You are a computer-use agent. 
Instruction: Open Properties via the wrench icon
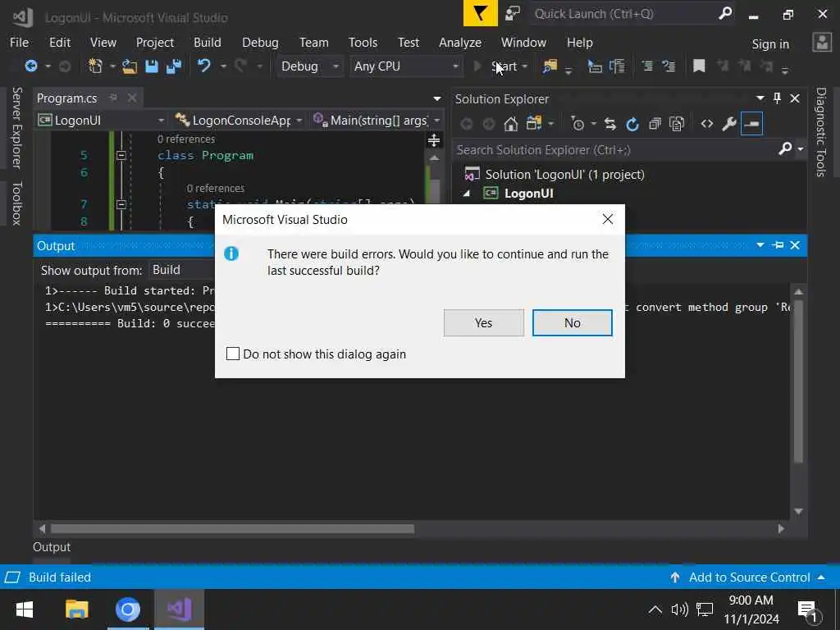tap(729, 125)
